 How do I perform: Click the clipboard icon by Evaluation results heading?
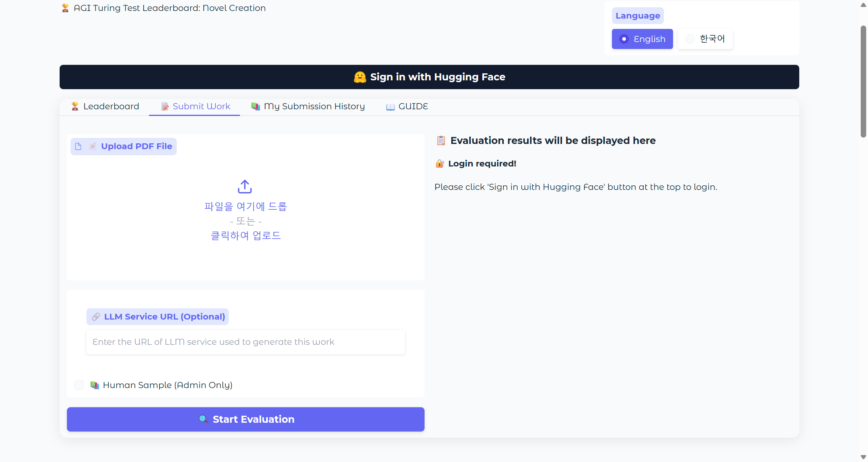[441, 140]
